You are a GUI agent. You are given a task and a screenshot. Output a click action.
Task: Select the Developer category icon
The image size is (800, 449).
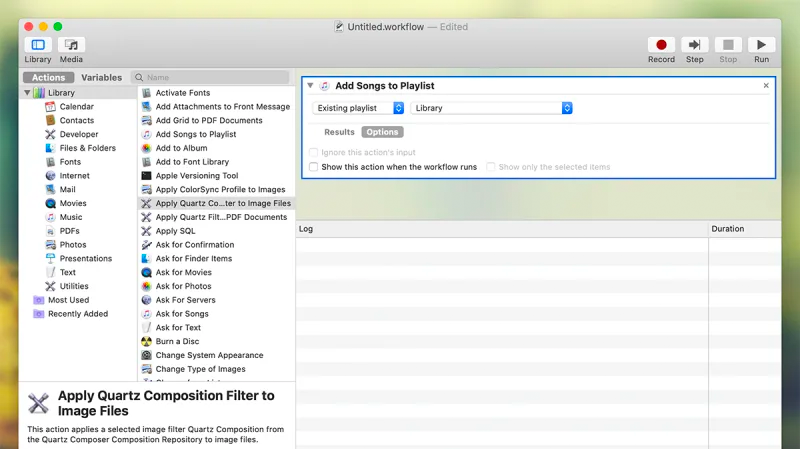(50, 134)
